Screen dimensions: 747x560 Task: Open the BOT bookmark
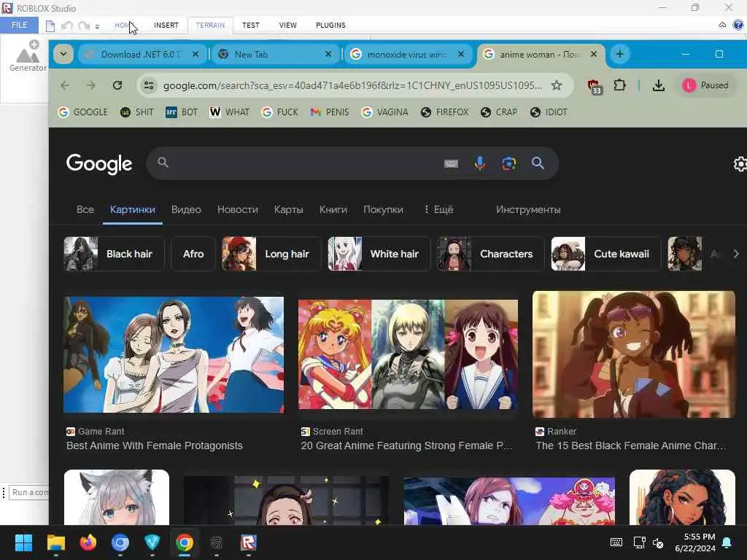(x=182, y=112)
